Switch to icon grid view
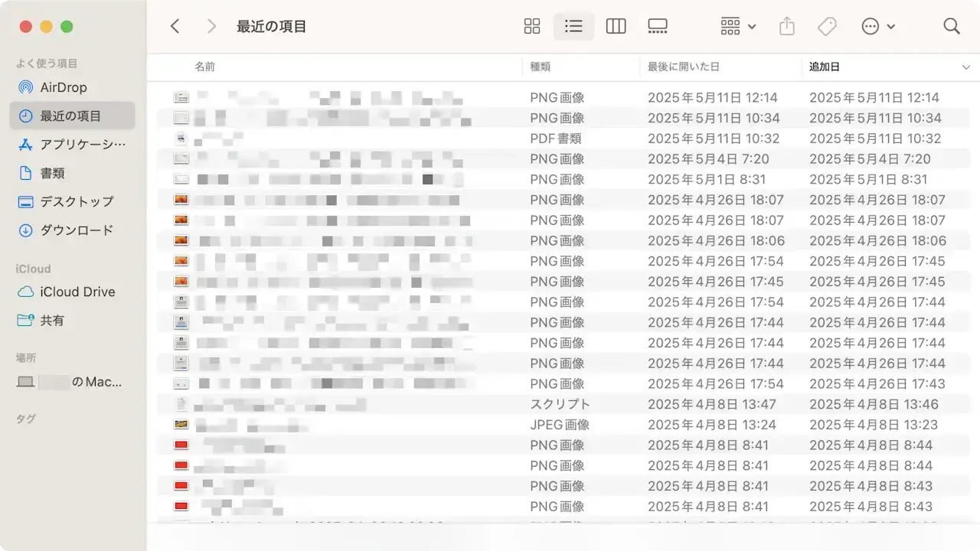980x551 pixels. point(532,27)
